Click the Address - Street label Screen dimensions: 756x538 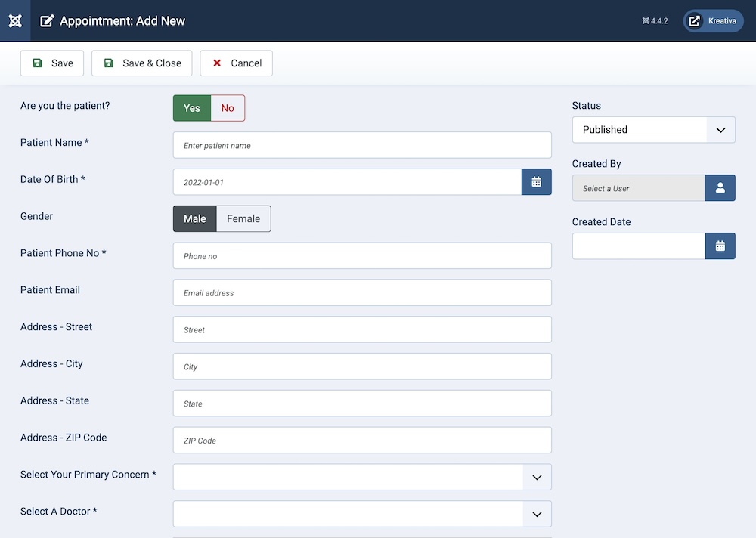click(x=56, y=327)
